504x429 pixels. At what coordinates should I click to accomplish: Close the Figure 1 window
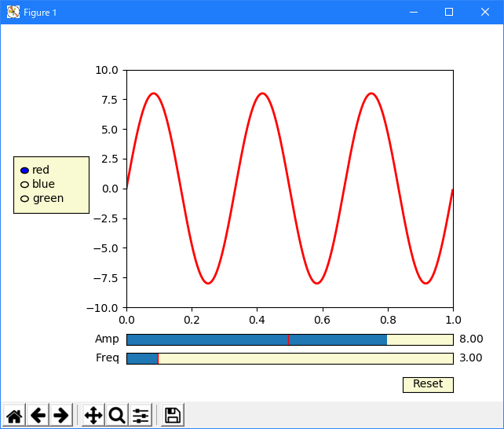485,12
